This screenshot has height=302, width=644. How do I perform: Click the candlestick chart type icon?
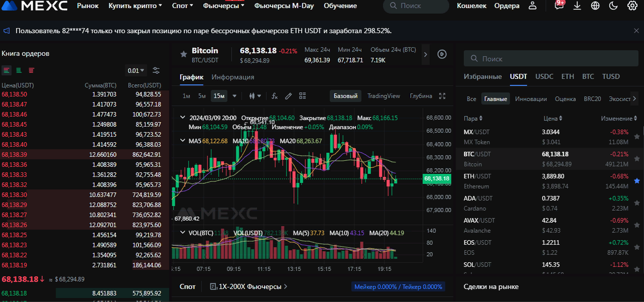pos(251,96)
